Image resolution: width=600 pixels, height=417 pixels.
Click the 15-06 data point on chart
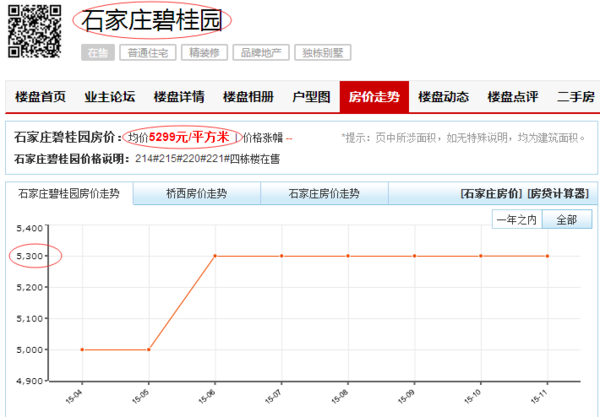click(215, 256)
